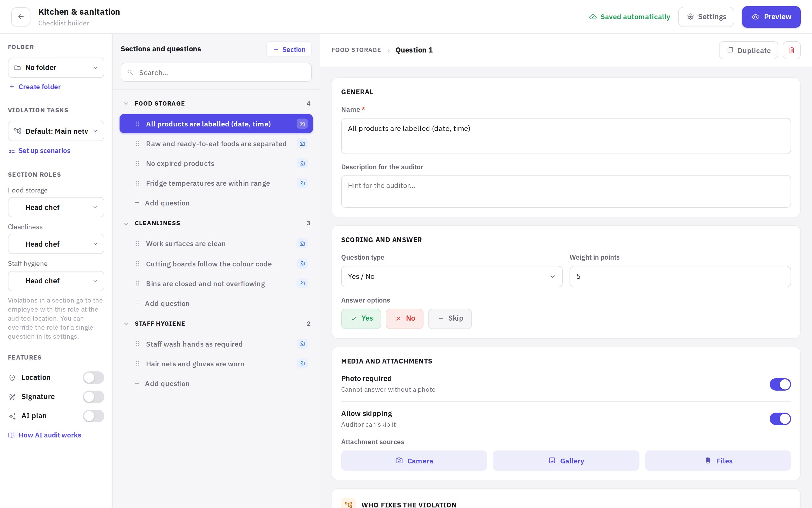
Task: Select the Camera attachment source
Action: [x=414, y=461]
